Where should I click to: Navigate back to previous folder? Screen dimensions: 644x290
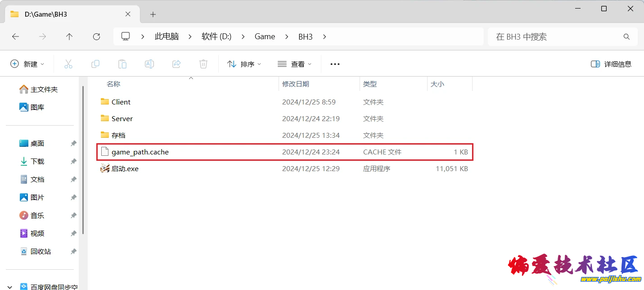tap(15, 37)
